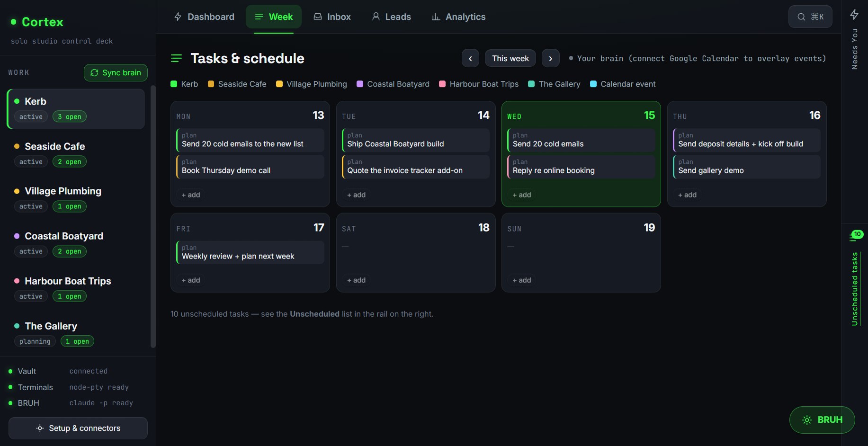Open the search ⌘K box
This screenshot has height=446, width=868.
click(810, 17)
